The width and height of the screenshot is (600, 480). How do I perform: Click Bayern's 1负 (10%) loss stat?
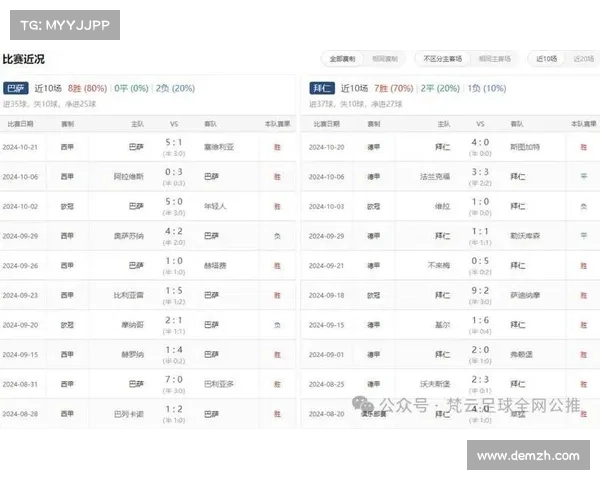pos(487,88)
